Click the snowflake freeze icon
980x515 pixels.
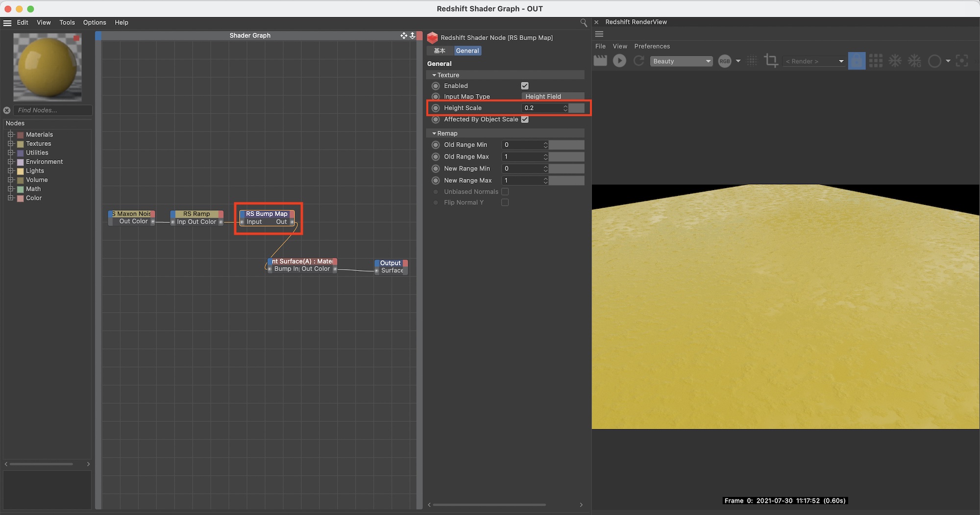[x=895, y=61]
